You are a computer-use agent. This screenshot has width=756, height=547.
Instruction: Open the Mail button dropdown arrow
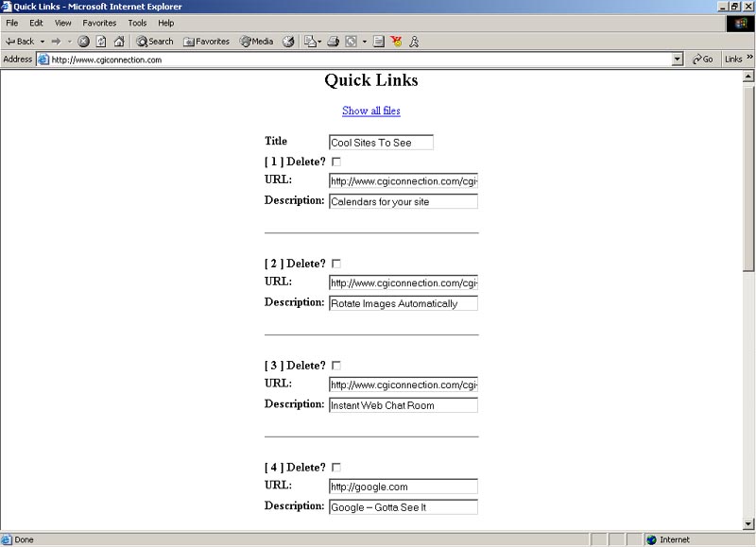point(319,42)
